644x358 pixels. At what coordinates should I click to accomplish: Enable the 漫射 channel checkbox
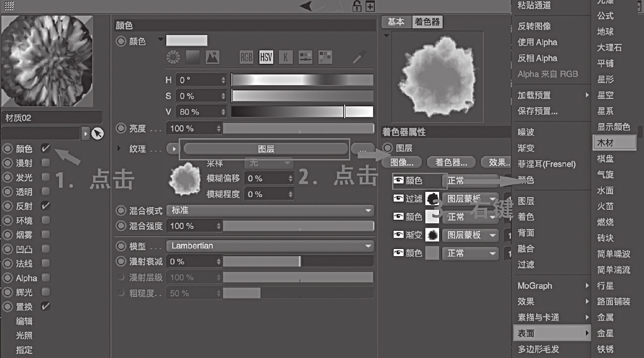tap(45, 163)
